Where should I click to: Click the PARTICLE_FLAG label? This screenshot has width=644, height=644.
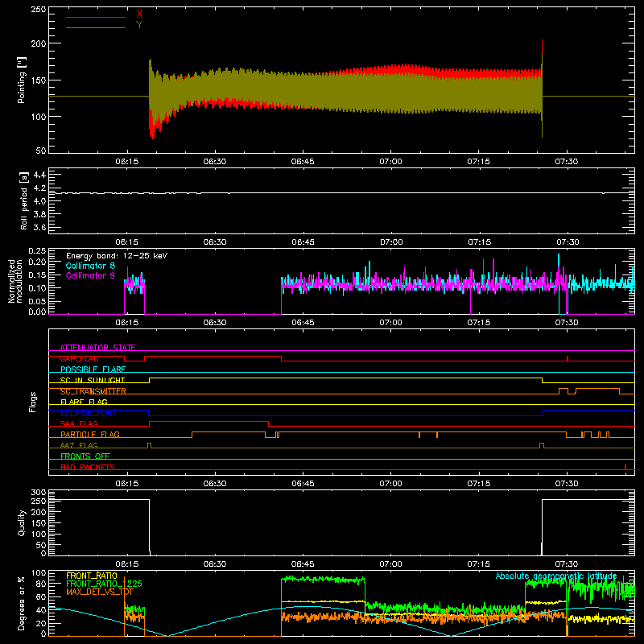click(90, 434)
